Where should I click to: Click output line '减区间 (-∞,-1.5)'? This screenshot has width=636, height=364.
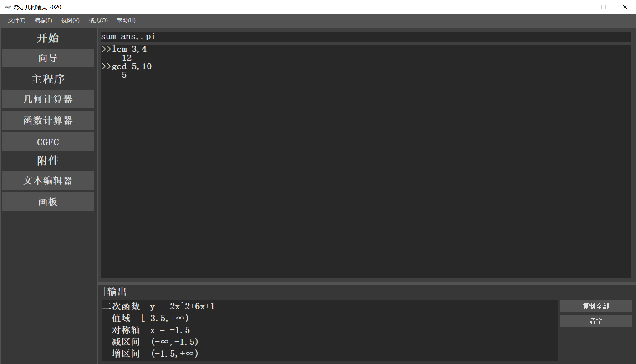[x=155, y=342]
